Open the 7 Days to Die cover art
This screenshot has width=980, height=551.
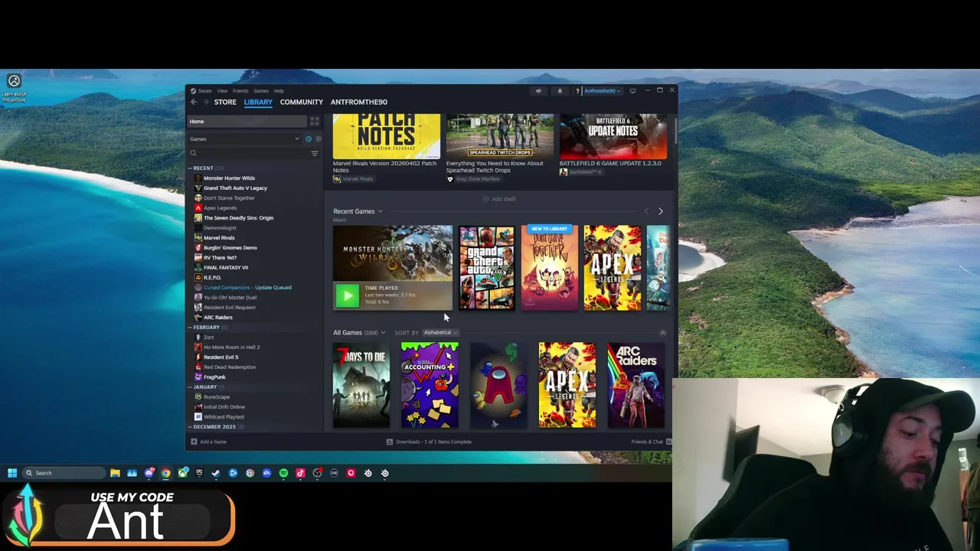click(361, 385)
